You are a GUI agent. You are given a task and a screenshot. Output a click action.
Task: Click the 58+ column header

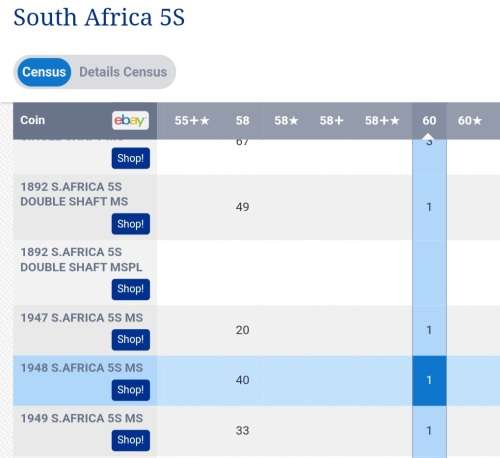tap(331, 120)
